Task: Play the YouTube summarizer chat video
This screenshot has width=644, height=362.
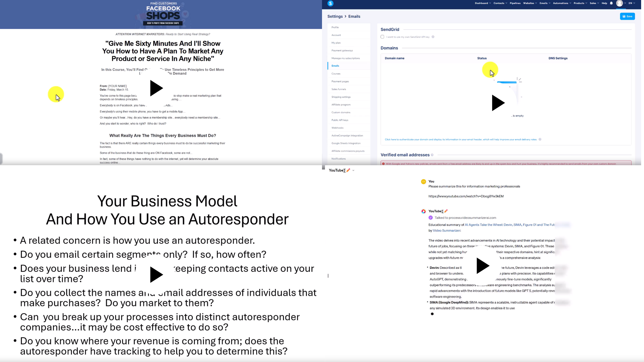Action: [x=482, y=265]
